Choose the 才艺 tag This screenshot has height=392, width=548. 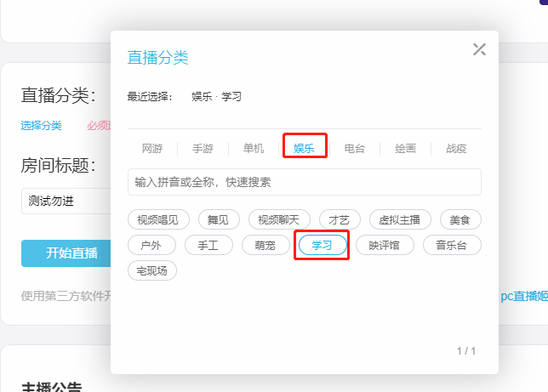coord(339,219)
